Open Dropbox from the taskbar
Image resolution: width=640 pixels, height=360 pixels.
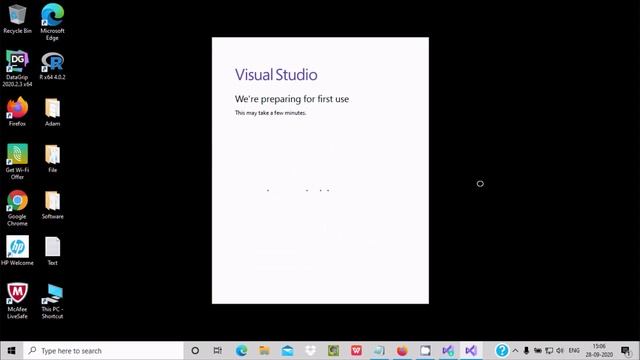tap(311, 351)
